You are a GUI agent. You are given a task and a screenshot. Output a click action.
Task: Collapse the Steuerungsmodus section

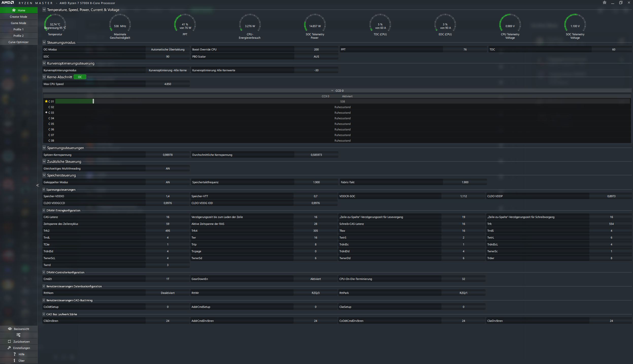pos(44,42)
